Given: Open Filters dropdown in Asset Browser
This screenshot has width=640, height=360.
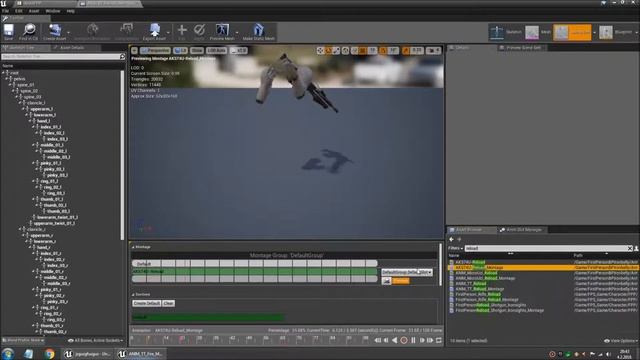Looking at the screenshot, I should click(455, 248).
